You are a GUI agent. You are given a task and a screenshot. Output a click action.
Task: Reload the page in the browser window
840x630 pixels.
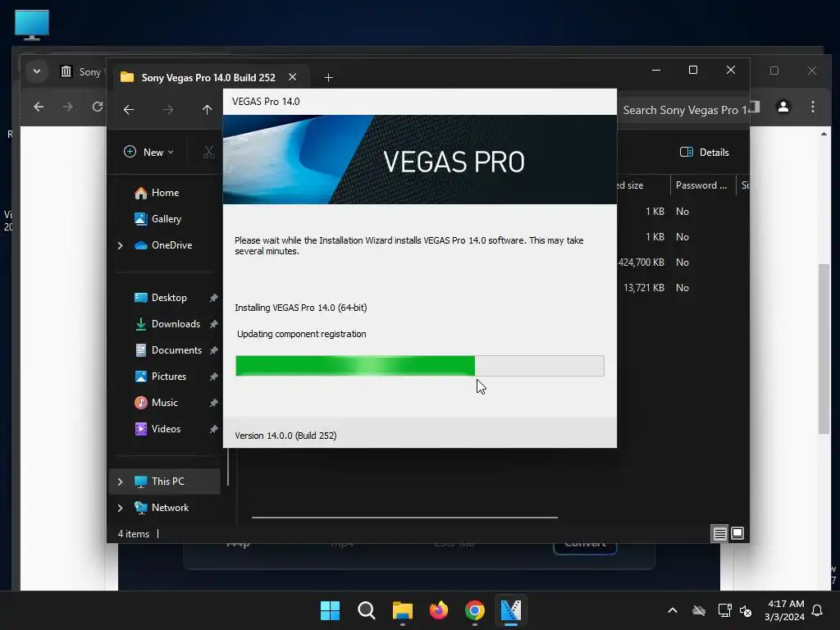(97, 107)
